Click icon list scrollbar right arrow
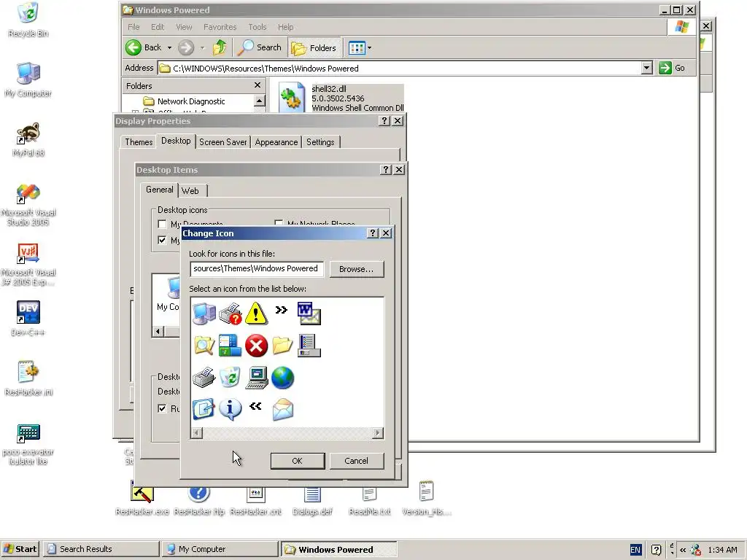This screenshot has height=560, width=747. 378,433
